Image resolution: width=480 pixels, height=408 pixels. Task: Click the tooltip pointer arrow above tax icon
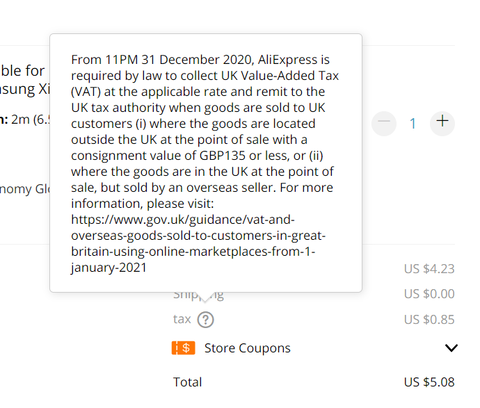click(205, 297)
